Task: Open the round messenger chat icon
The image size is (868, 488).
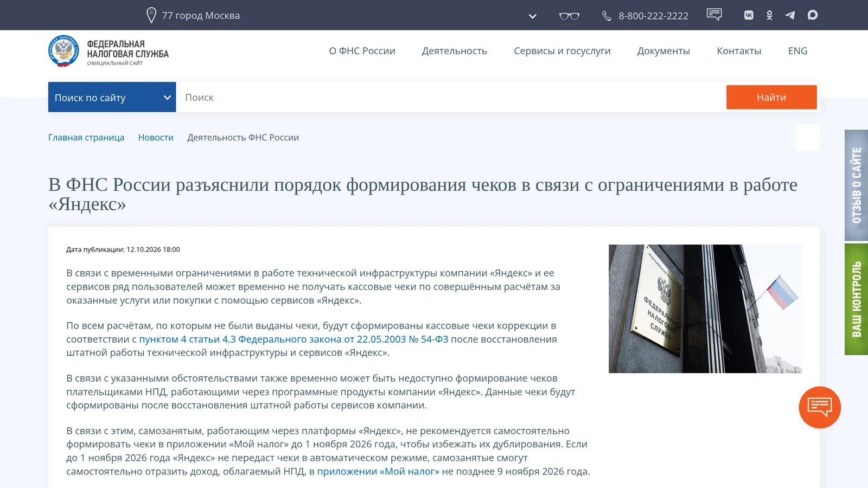Action: (x=812, y=15)
